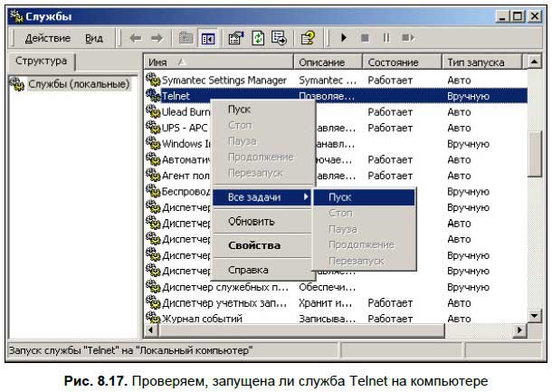
Task: Click Обновить in the context menu
Action: [x=251, y=221]
